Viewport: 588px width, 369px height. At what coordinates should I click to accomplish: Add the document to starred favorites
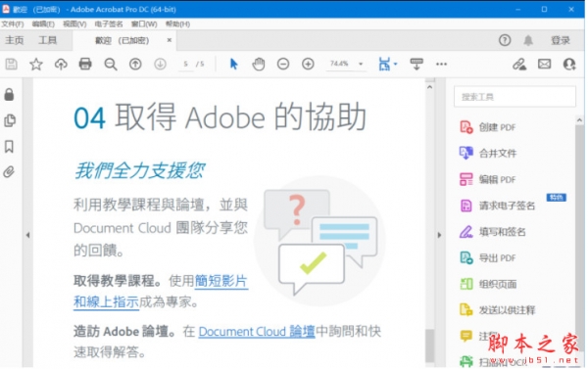pos(36,64)
